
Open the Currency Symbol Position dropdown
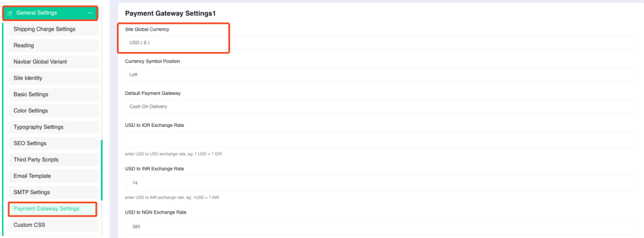(x=381, y=75)
